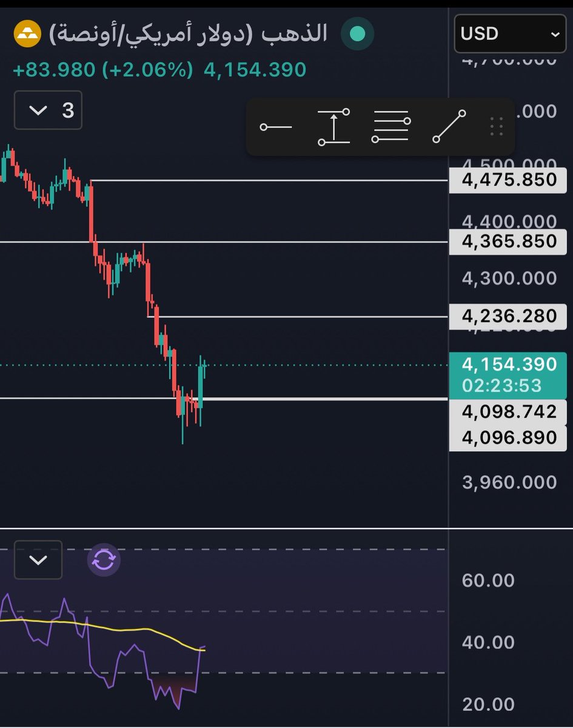Image resolution: width=573 pixels, height=728 pixels.
Task: Click the green market status dot
Action: tap(357, 34)
